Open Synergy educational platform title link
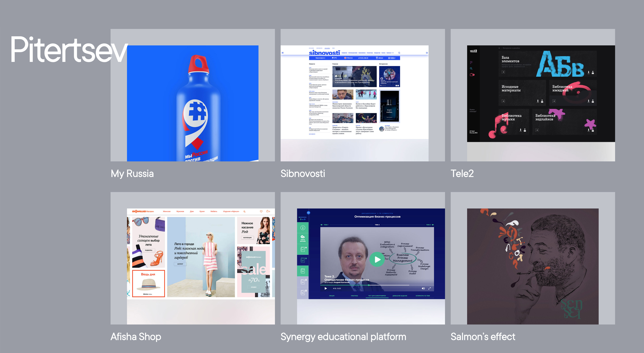This screenshot has width=644, height=353. click(343, 337)
